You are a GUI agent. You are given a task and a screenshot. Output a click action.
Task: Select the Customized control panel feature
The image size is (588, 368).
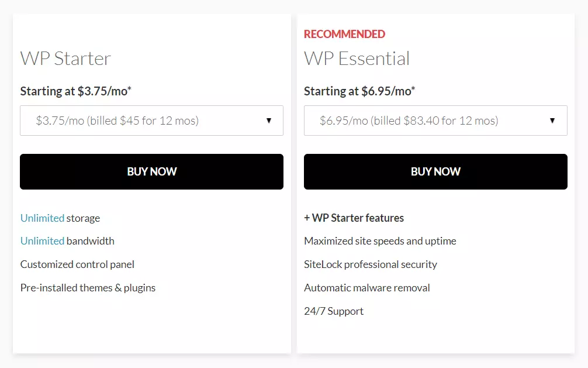point(77,264)
